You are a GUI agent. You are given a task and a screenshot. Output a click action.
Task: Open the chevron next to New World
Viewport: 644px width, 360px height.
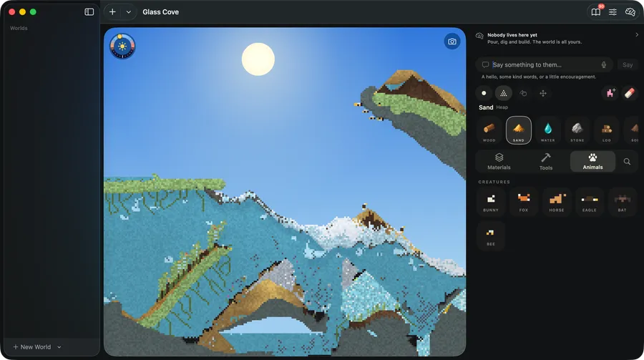59,347
